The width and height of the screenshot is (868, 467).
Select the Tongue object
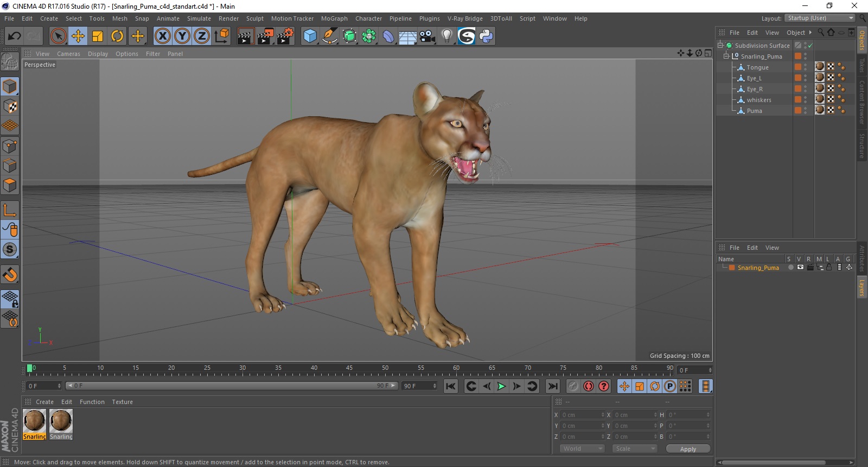(x=757, y=67)
